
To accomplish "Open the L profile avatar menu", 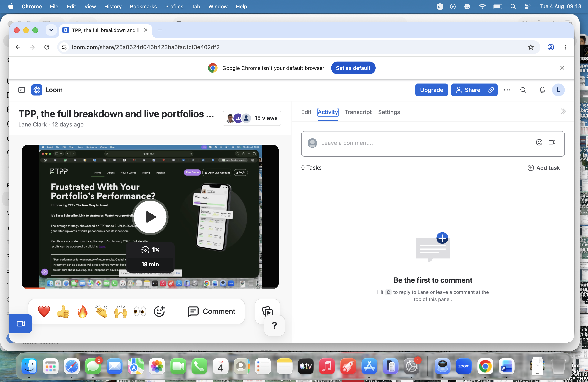I will [x=558, y=90].
